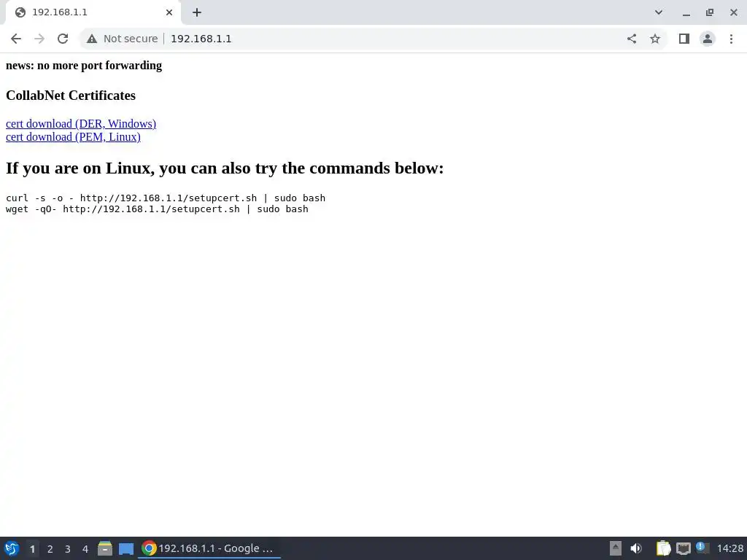
Task: Open the clipboard manager tray icon
Action: [x=663, y=548]
